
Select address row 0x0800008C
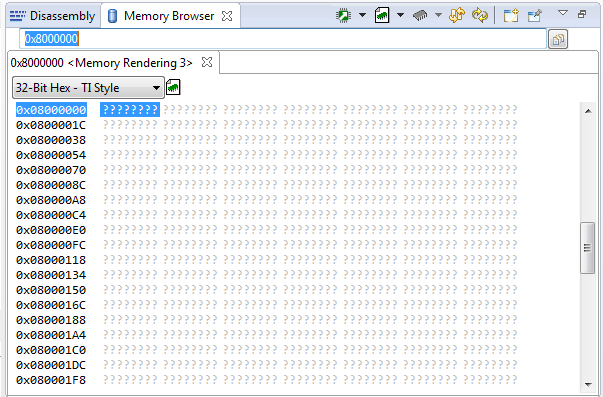51,185
